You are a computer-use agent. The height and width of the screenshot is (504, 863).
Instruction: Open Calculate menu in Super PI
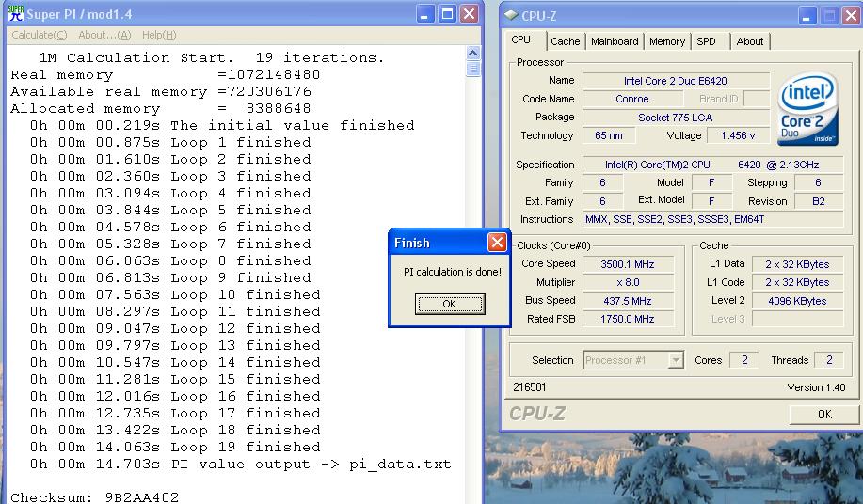point(40,35)
